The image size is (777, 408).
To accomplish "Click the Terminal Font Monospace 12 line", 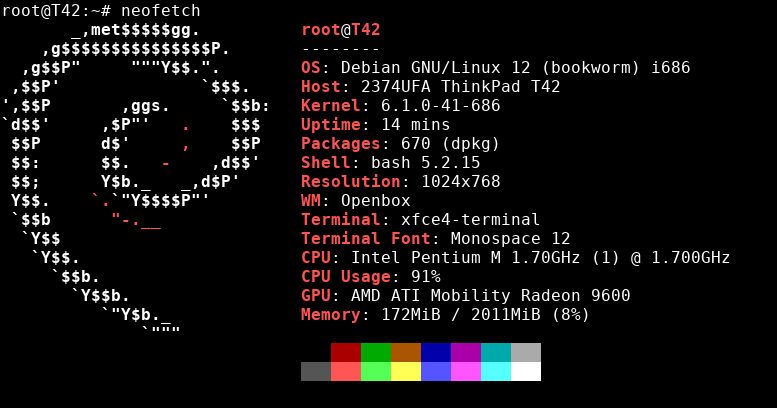I will point(436,238).
